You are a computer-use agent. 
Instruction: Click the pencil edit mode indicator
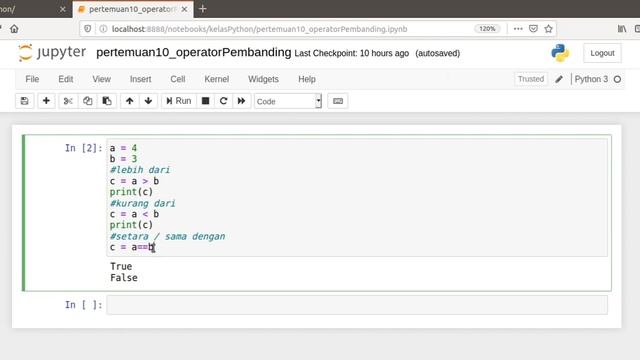559,79
